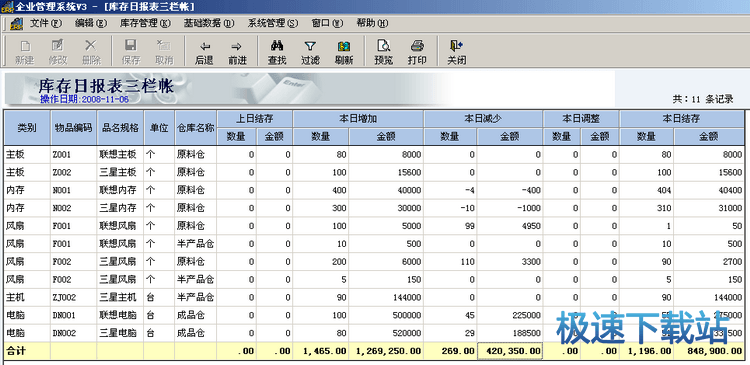Click the 15600 amount in 本日增加 column
This screenshot has height=365, width=750.
(x=386, y=172)
